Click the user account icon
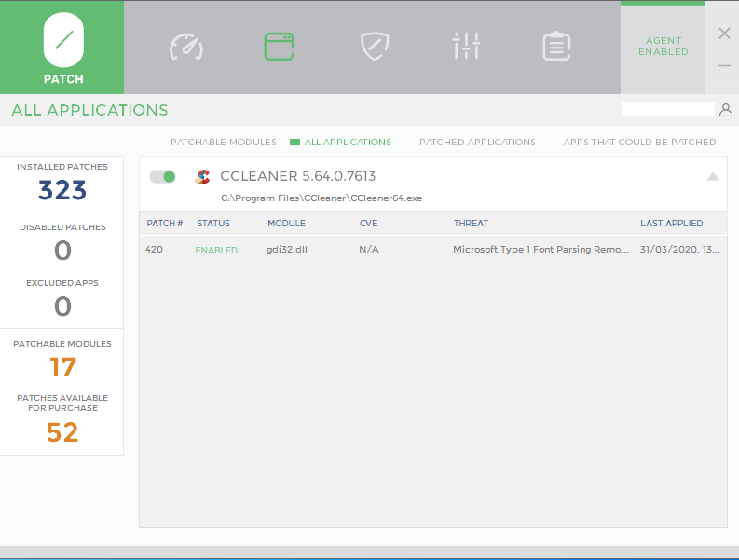 coord(726,110)
